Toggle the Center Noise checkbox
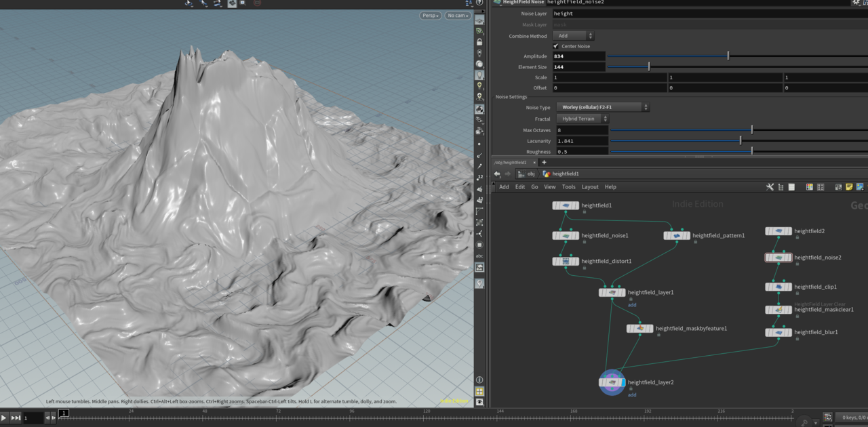Screen dimensions: 868x427 coord(556,46)
